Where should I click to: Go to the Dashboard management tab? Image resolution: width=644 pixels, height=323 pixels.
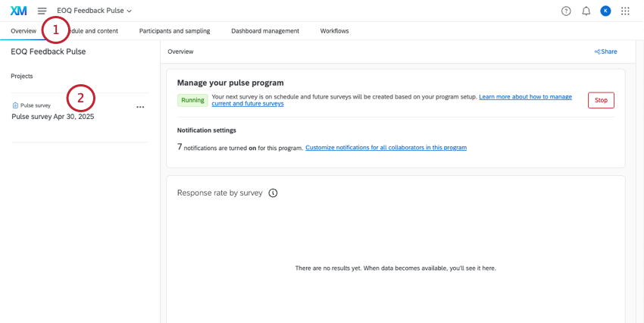(x=265, y=31)
